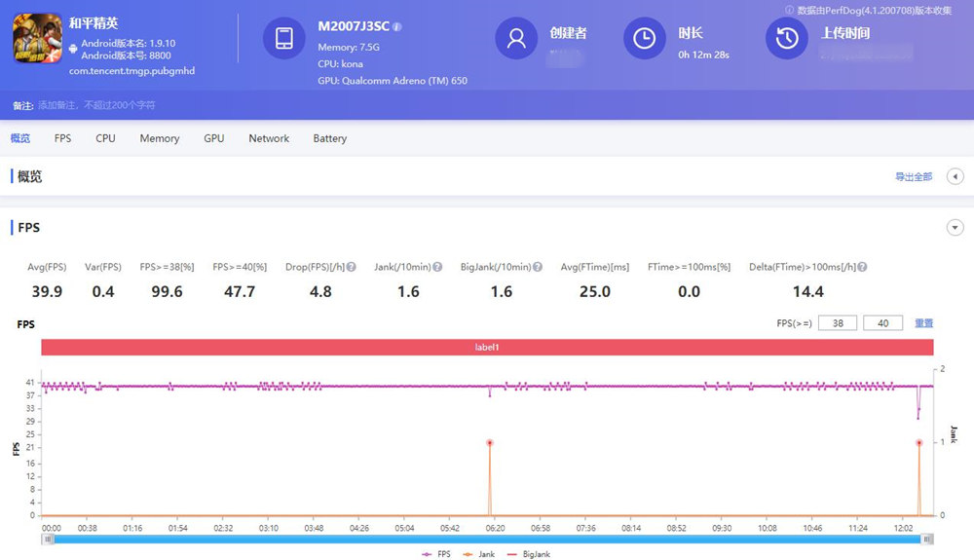
Task: Click the Avg(FPS) value 39.9
Action: click(x=47, y=291)
